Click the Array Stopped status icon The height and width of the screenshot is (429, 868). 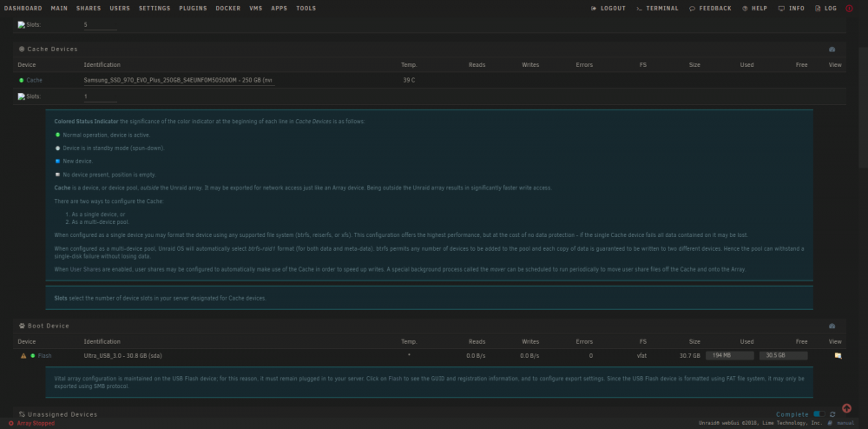11,424
